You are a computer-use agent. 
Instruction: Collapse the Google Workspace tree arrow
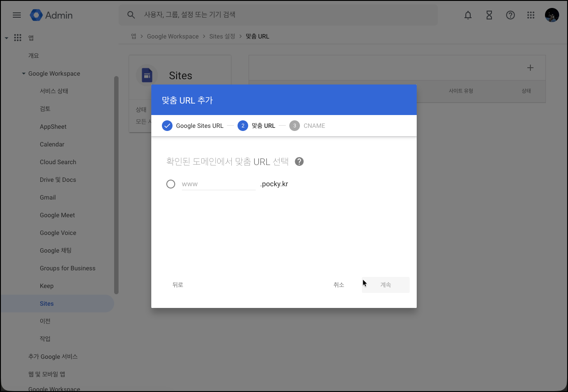click(x=24, y=73)
